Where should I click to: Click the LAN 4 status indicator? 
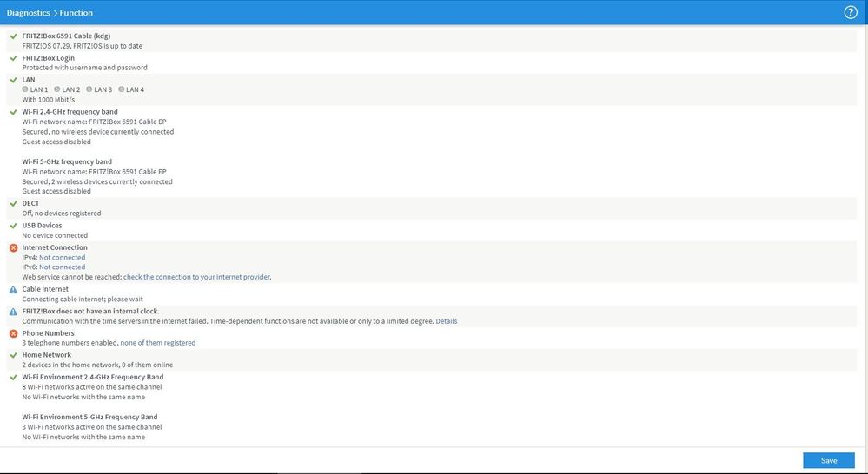122,89
